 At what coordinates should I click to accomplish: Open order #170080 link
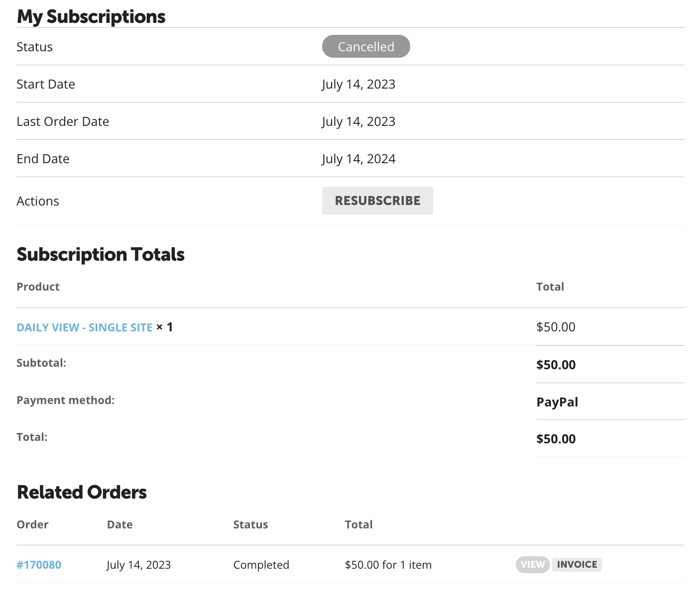click(x=39, y=565)
